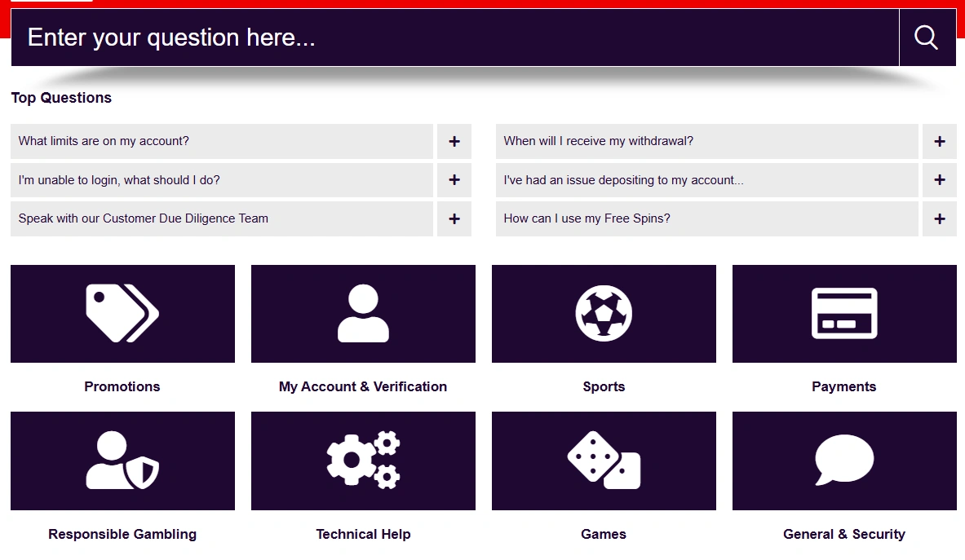Select the Responsible Gambling shield icon

pyautogui.click(x=122, y=461)
